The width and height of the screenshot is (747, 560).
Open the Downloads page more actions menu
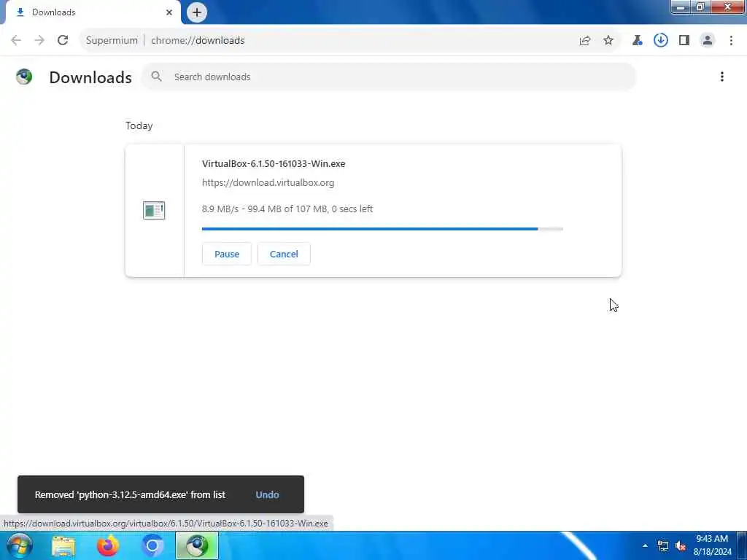click(722, 77)
